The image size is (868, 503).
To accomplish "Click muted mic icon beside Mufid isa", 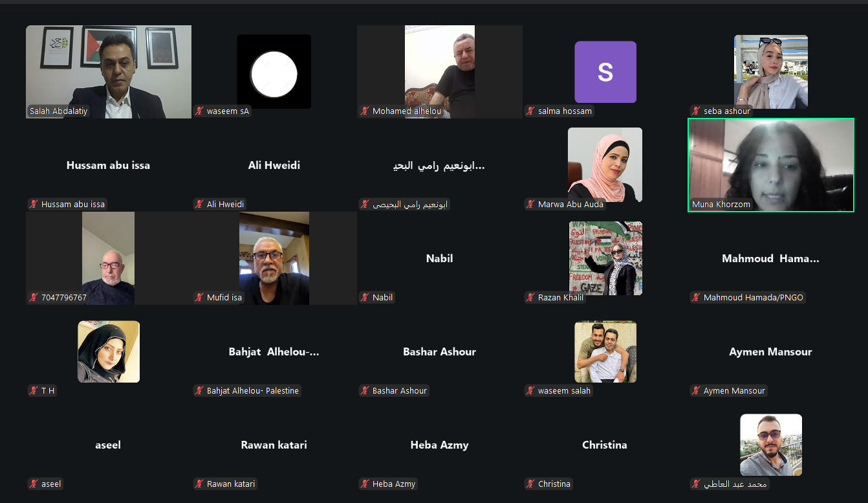I will tap(200, 298).
